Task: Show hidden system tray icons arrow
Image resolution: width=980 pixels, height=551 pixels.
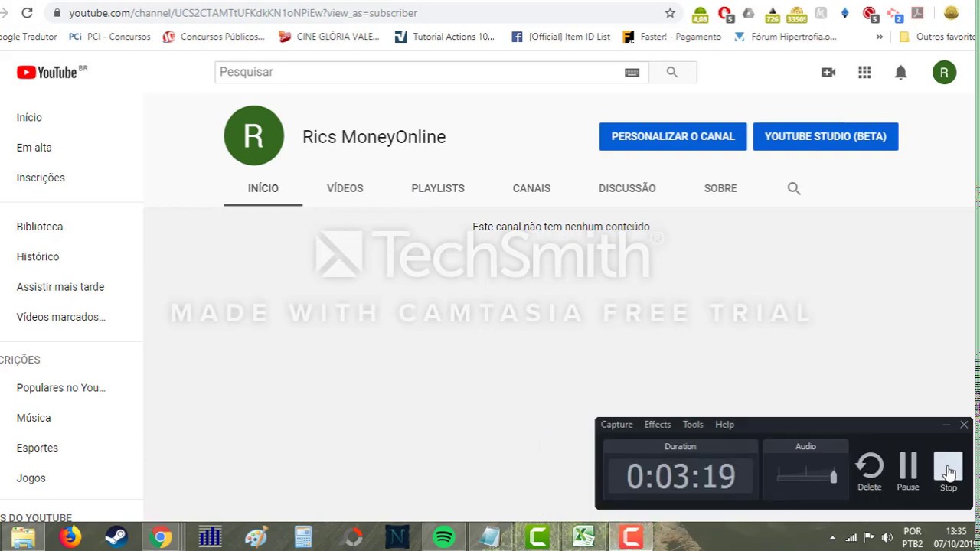Action: 832,538
